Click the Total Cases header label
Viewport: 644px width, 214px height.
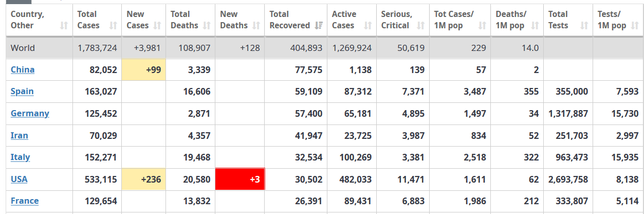[x=89, y=20]
